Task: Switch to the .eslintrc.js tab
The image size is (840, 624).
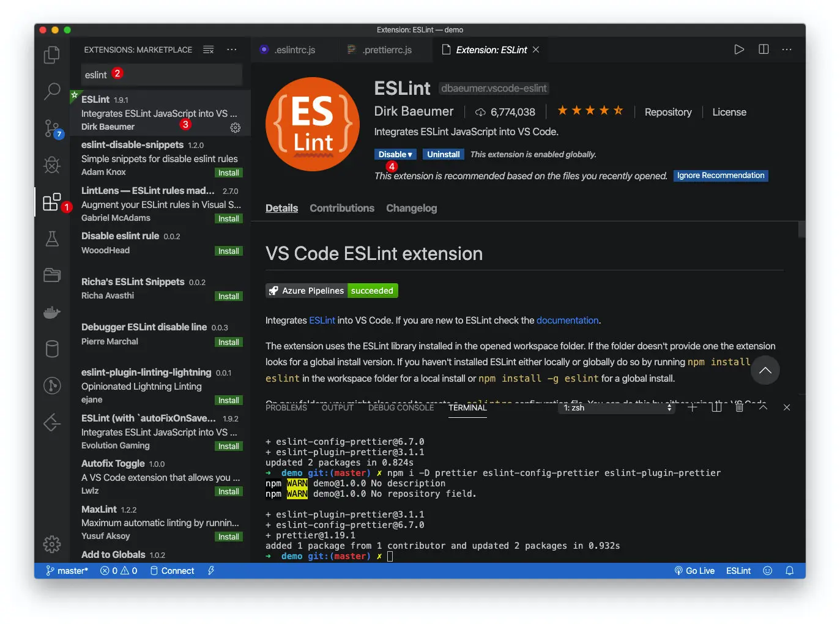Action: click(294, 50)
